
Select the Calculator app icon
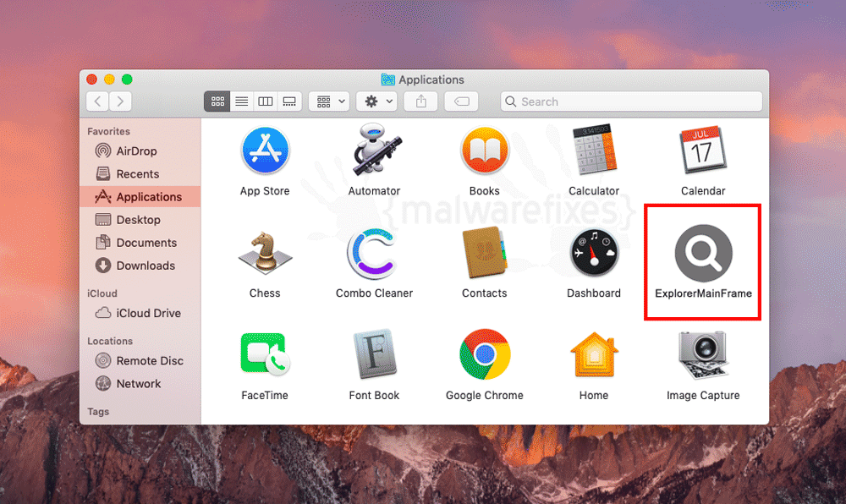coord(594,151)
